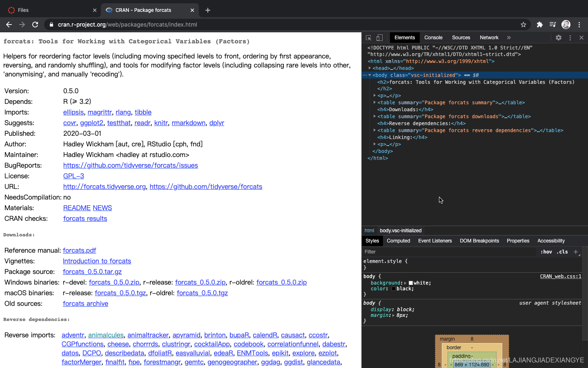
Task: Select the html breadcrumb
Action: 369,231
